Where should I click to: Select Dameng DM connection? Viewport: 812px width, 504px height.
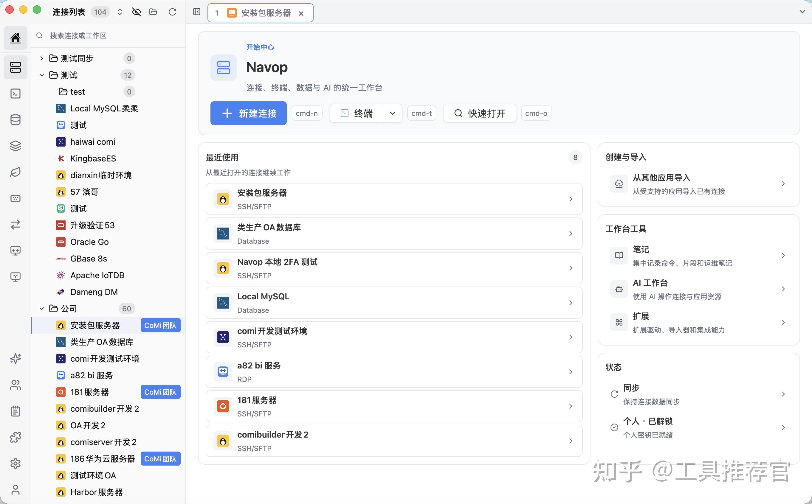[109, 292]
